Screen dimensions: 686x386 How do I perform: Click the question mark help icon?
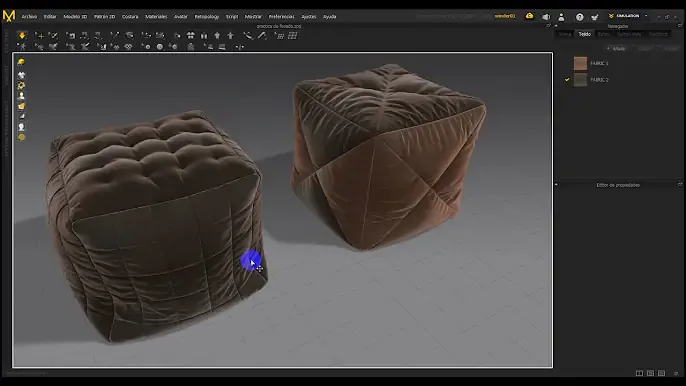click(580, 17)
